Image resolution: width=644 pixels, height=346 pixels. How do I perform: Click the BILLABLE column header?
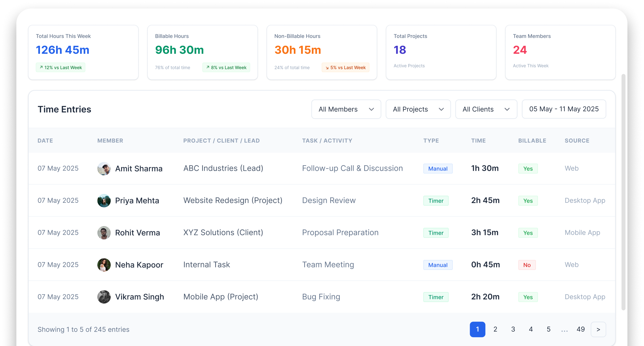[532, 141]
